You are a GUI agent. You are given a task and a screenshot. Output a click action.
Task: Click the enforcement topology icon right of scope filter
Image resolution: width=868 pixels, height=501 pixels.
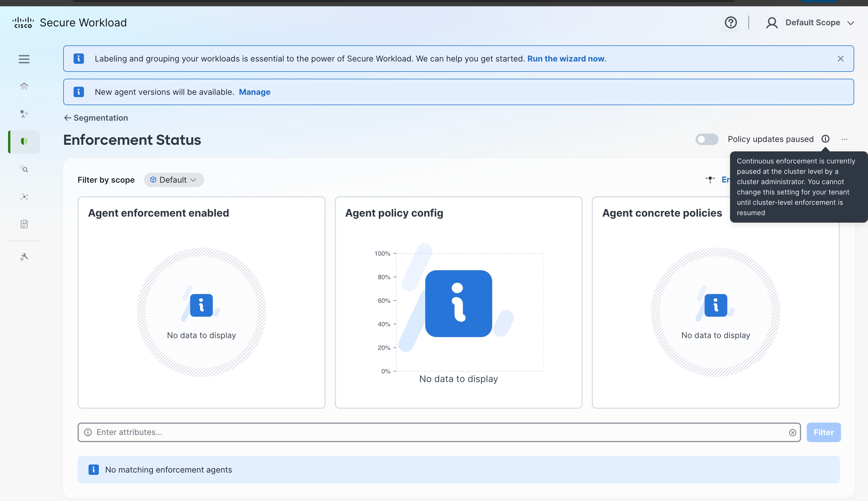point(710,180)
